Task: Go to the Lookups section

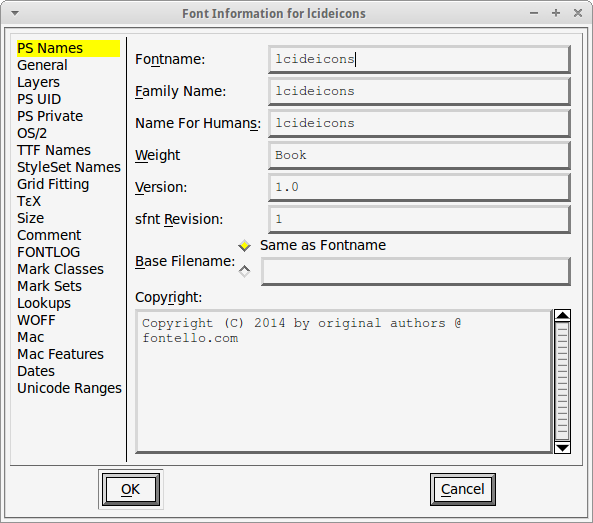Action: pyautogui.click(x=44, y=303)
